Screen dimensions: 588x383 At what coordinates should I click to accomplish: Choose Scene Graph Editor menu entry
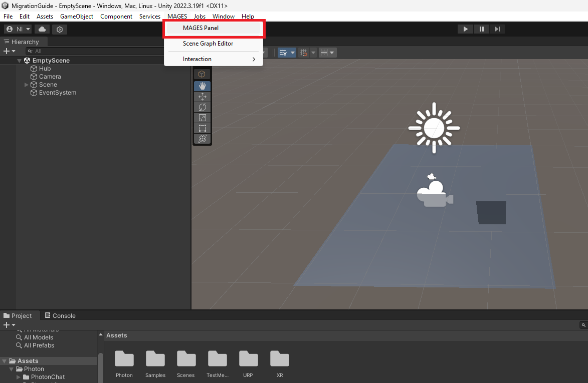[214, 44]
